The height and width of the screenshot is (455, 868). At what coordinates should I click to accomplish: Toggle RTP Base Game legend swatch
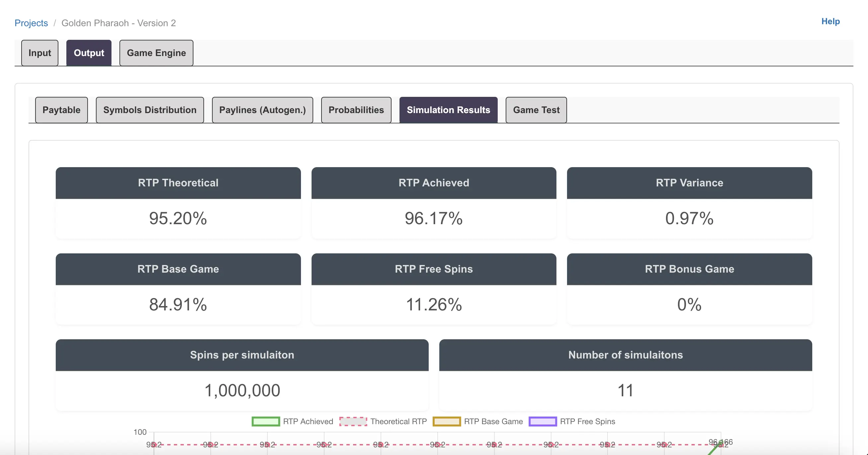coord(447,421)
